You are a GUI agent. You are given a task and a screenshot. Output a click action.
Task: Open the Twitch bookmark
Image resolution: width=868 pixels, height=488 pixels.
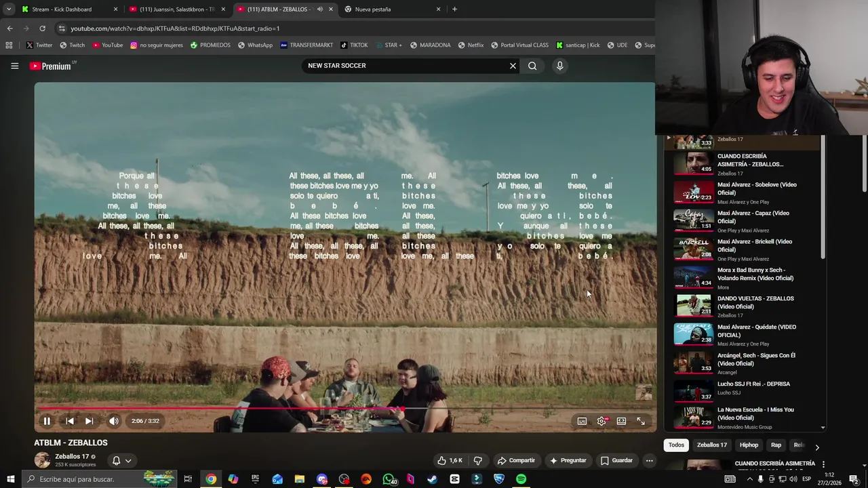(72, 45)
